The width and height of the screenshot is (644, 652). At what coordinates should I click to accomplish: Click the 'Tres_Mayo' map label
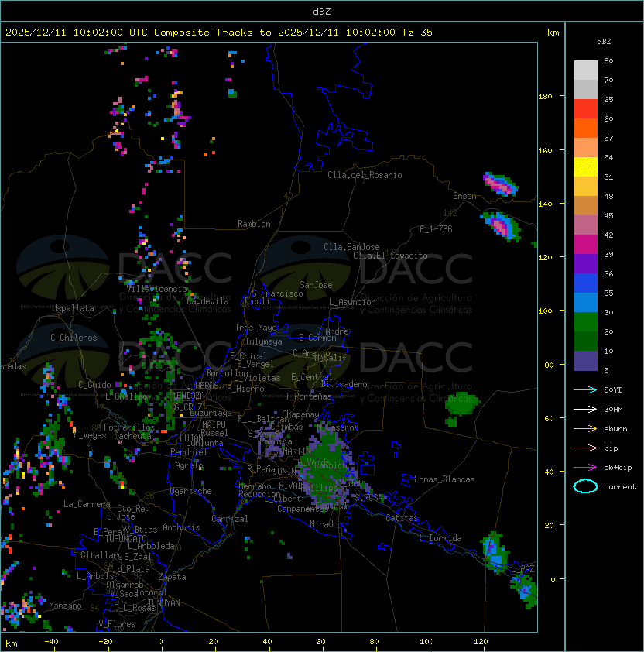[255, 328]
